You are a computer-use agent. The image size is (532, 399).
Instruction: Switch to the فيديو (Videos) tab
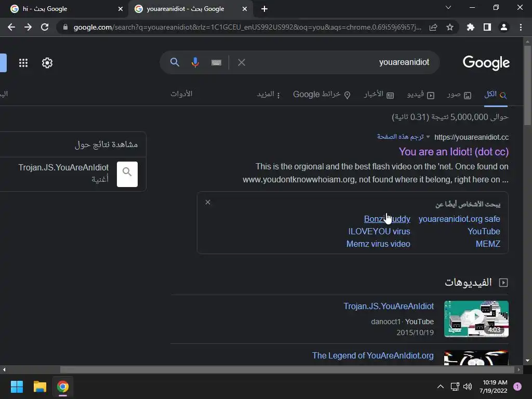pos(421,95)
